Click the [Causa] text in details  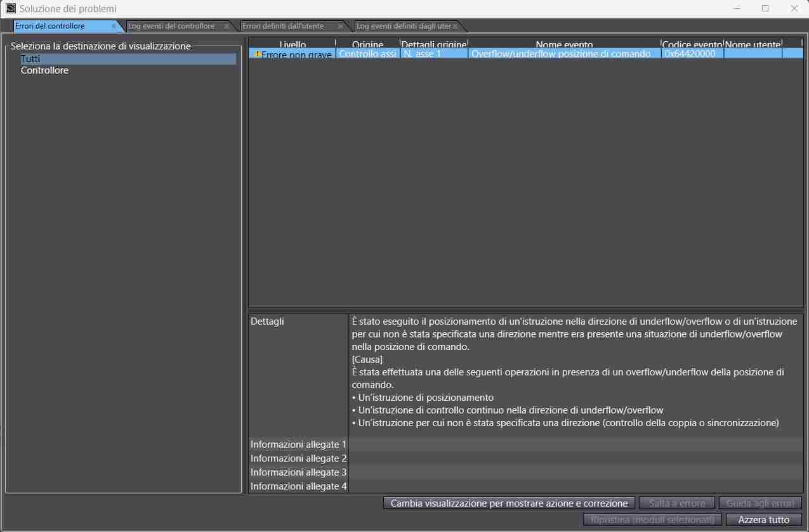[367, 360]
